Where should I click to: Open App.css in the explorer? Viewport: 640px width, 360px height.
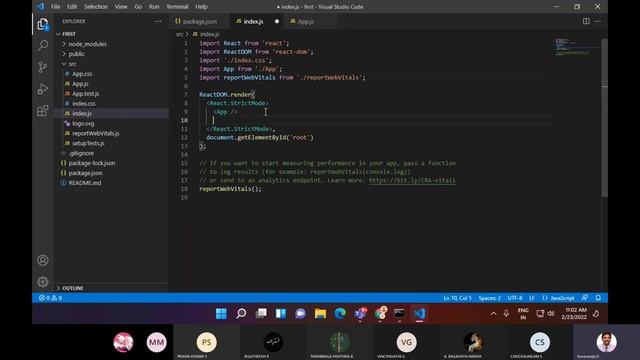(82, 74)
